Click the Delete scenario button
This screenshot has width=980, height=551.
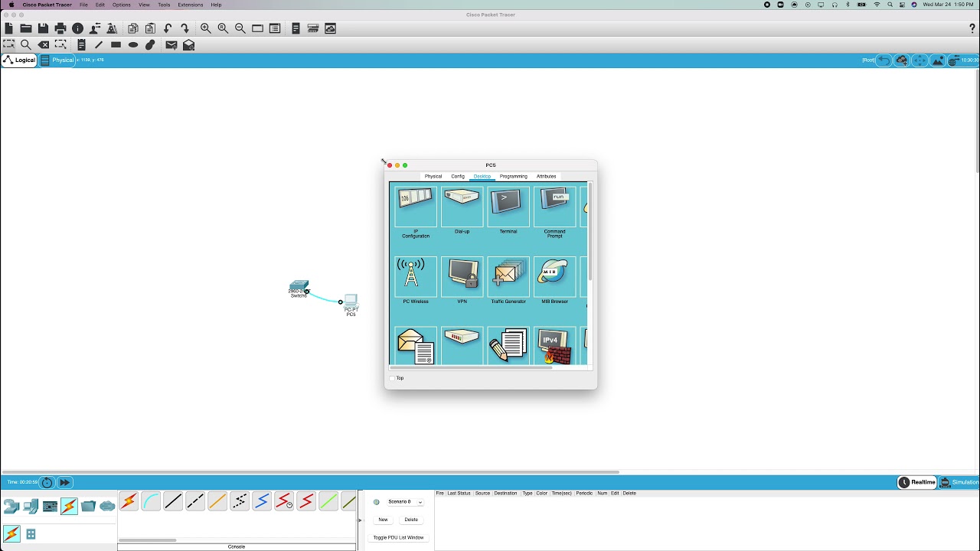(x=411, y=520)
